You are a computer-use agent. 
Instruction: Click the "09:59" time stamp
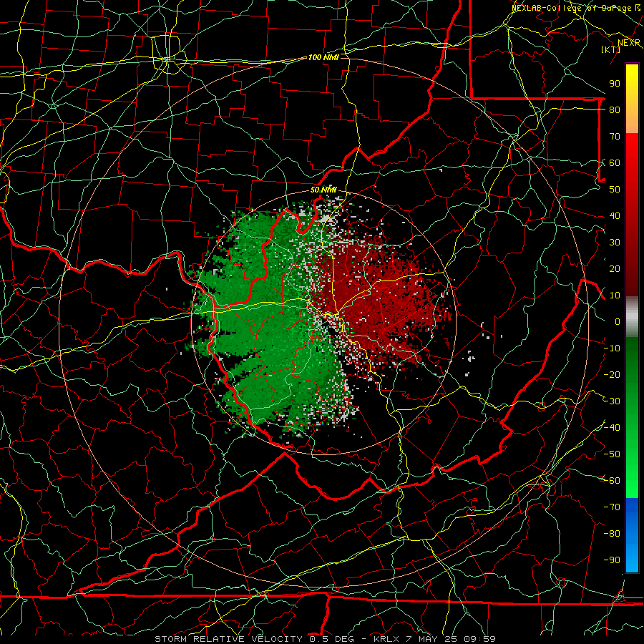[x=480, y=639]
